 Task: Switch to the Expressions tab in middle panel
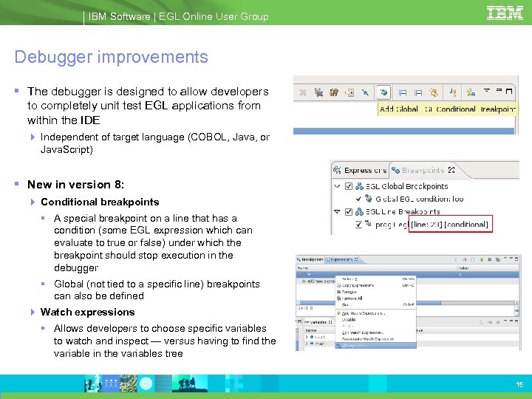click(x=361, y=170)
